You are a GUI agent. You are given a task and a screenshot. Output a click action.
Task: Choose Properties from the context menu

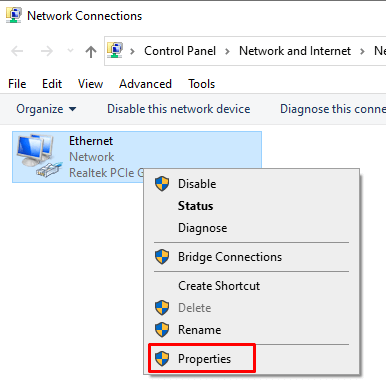pyautogui.click(x=202, y=359)
